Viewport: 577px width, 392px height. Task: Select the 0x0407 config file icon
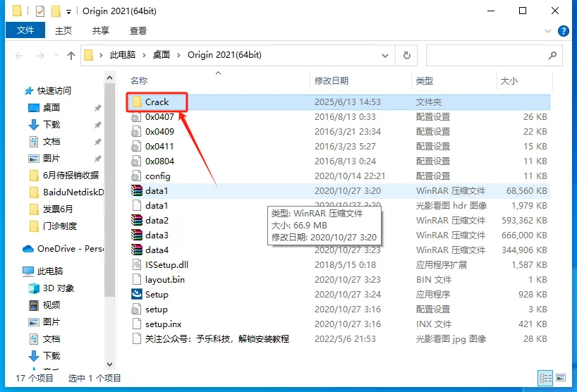pyautogui.click(x=137, y=117)
